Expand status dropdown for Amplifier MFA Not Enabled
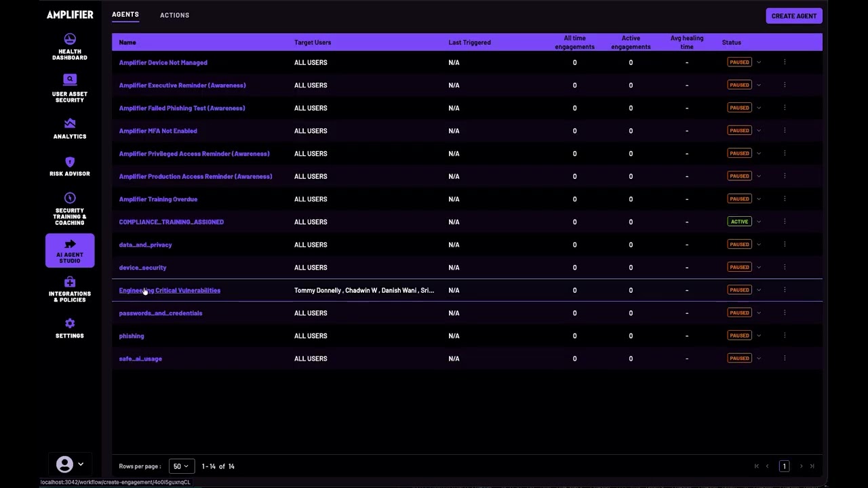This screenshot has width=868, height=488. tap(759, 131)
